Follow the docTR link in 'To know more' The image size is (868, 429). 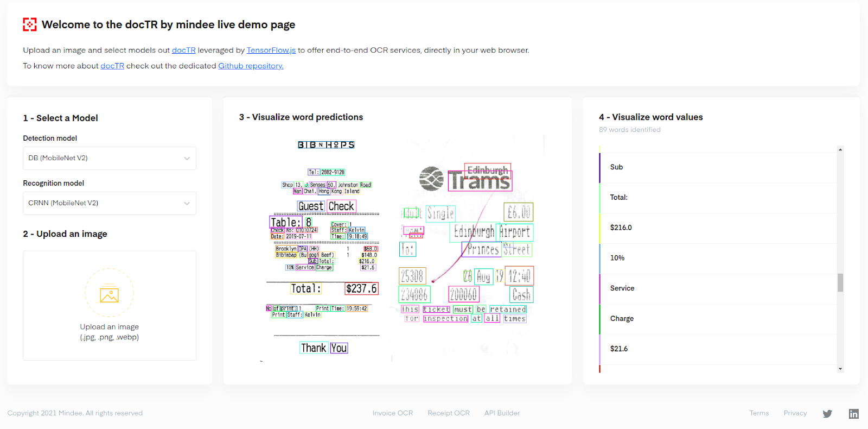click(x=112, y=66)
